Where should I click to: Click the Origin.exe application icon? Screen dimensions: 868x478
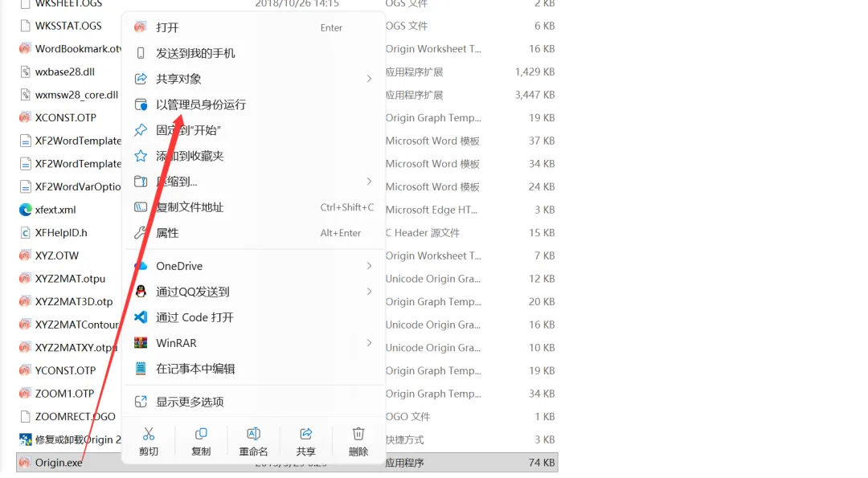(25, 463)
